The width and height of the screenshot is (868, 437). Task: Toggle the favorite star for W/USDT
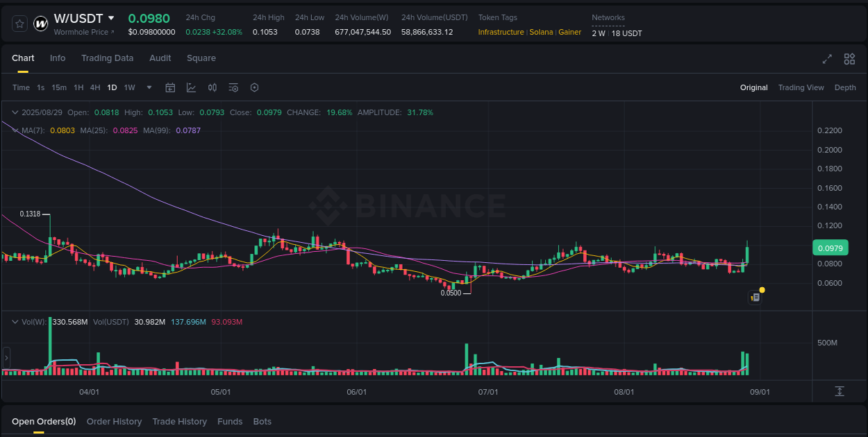tap(19, 23)
